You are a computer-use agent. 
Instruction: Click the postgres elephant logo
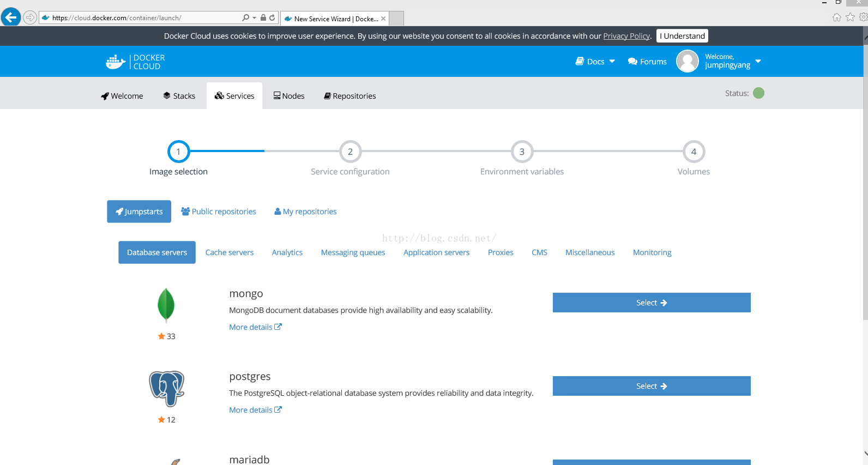pyautogui.click(x=167, y=389)
